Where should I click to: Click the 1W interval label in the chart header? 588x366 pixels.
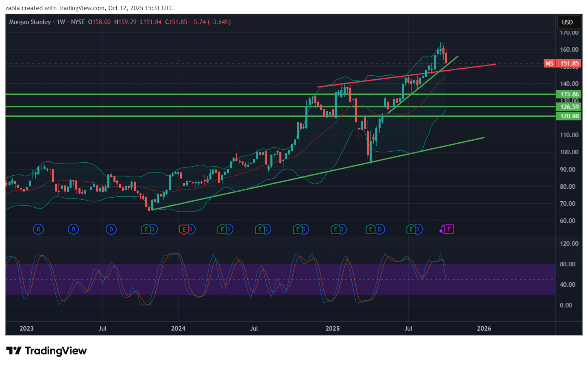click(61, 22)
